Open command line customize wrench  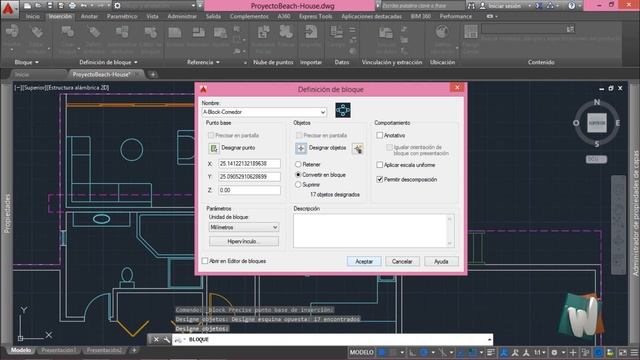[x=167, y=339]
